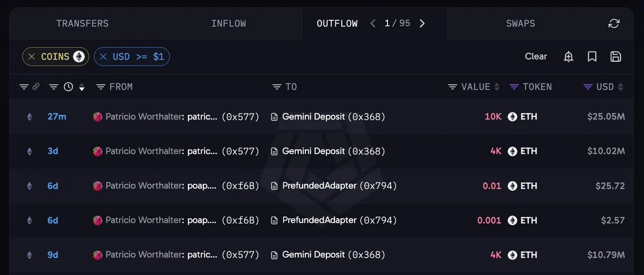Click the clock time column icon
Screen dimensions: 644x275
coord(68,87)
